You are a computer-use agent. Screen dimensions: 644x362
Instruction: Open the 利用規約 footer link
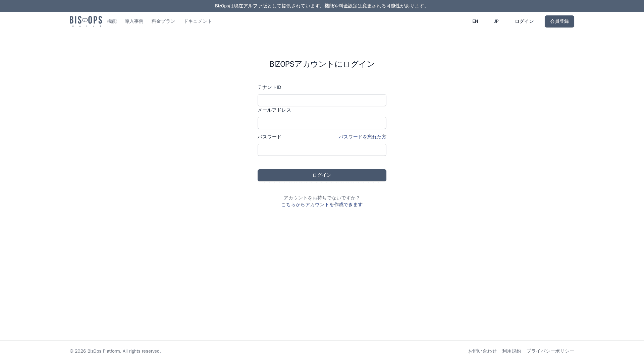(x=512, y=351)
